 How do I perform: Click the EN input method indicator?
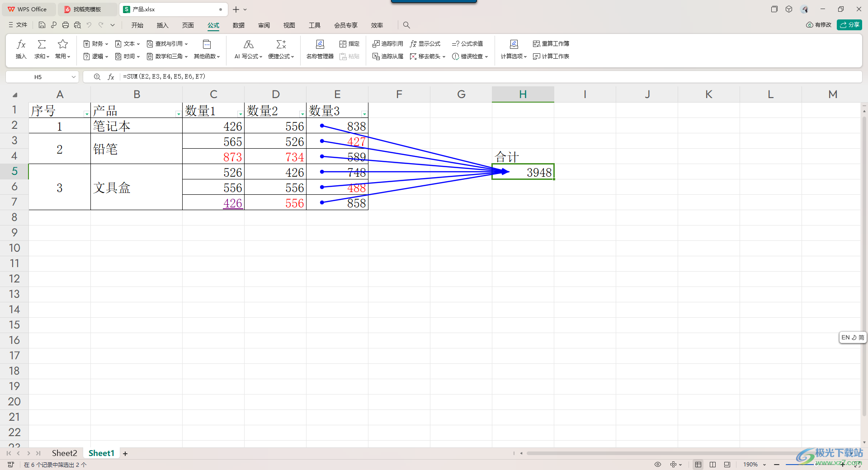(845, 338)
